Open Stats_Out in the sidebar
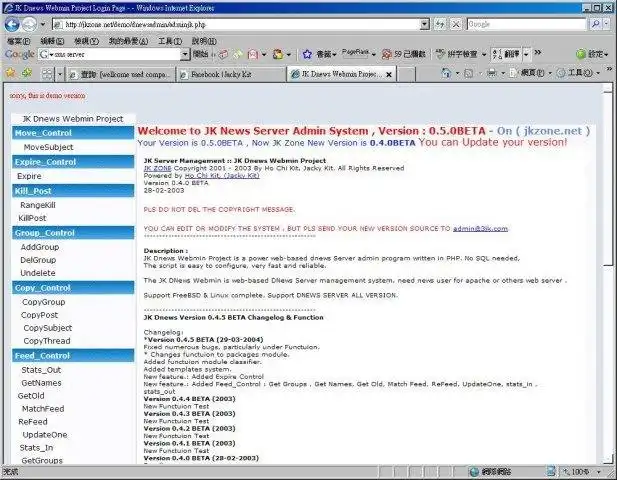The width and height of the screenshot is (617, 480). click(x=41, y=370)
